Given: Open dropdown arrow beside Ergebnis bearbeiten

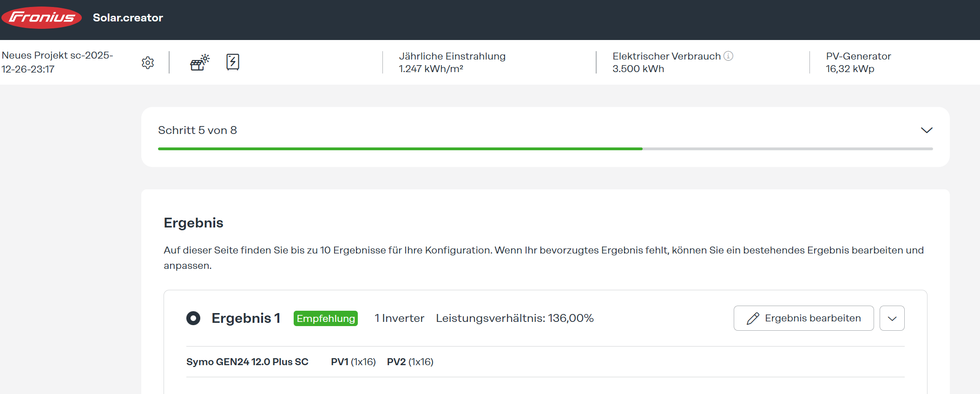Looking at the screenshot, I should 892,318.
